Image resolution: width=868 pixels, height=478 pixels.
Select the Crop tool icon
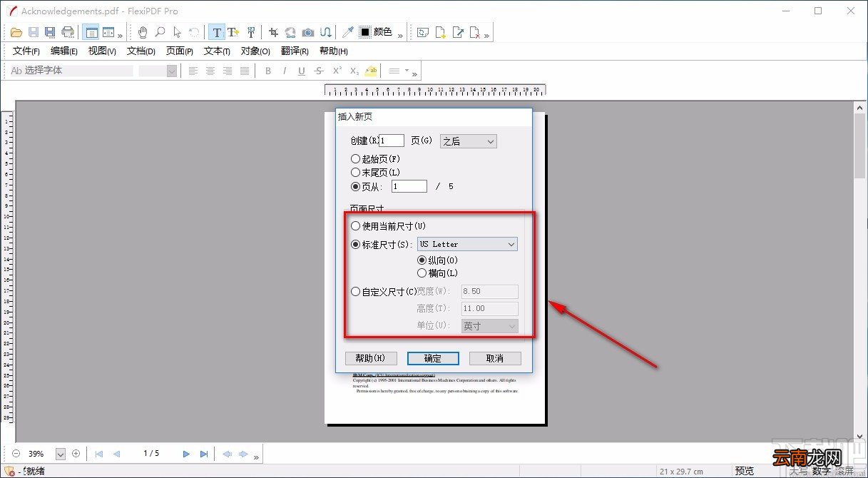273,32
